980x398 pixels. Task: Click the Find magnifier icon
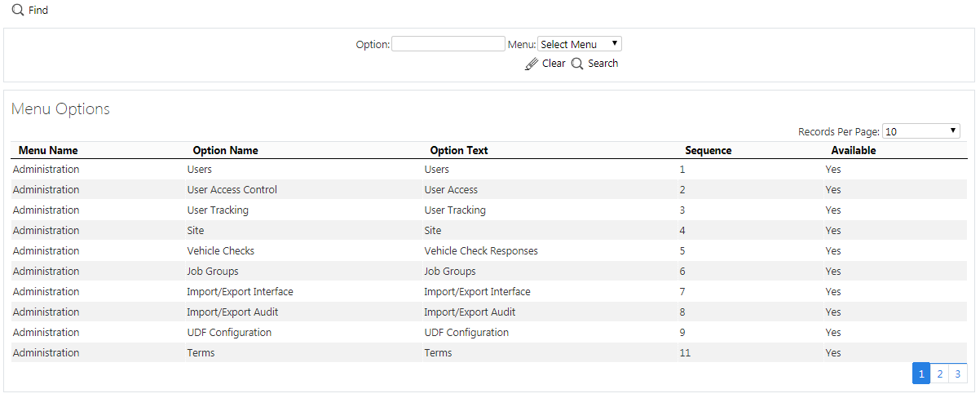[x=18, y=11]
